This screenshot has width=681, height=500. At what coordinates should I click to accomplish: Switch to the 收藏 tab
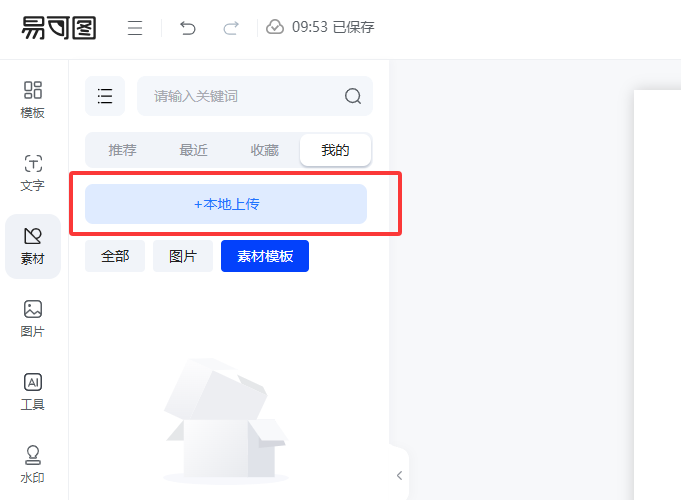264,150
